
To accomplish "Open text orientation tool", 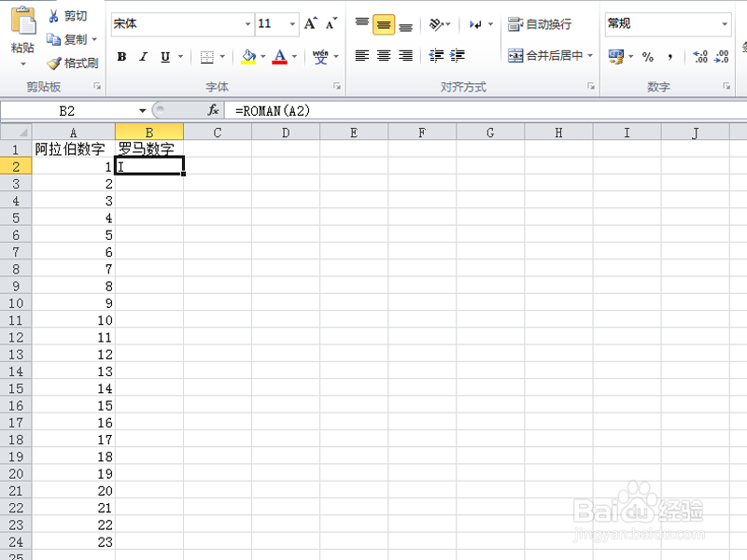I will coord(436,24).
